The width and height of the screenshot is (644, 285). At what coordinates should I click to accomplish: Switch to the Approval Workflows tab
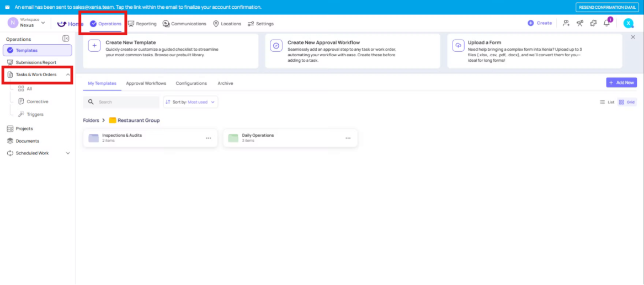(146, 83)
